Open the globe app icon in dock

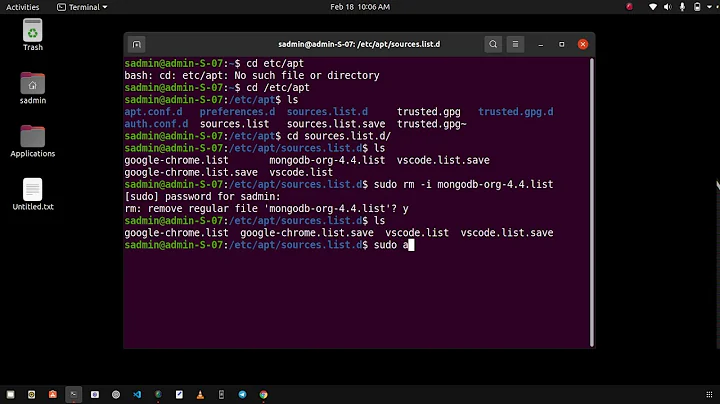point(158,394)
